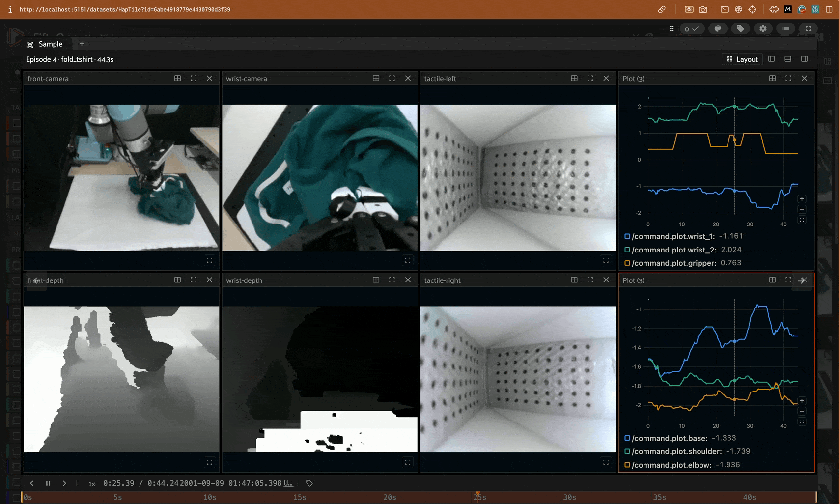840x504 pixels.
Task: Toggle the /command.plot.wrist_2 series
Action: coord(627,250)
